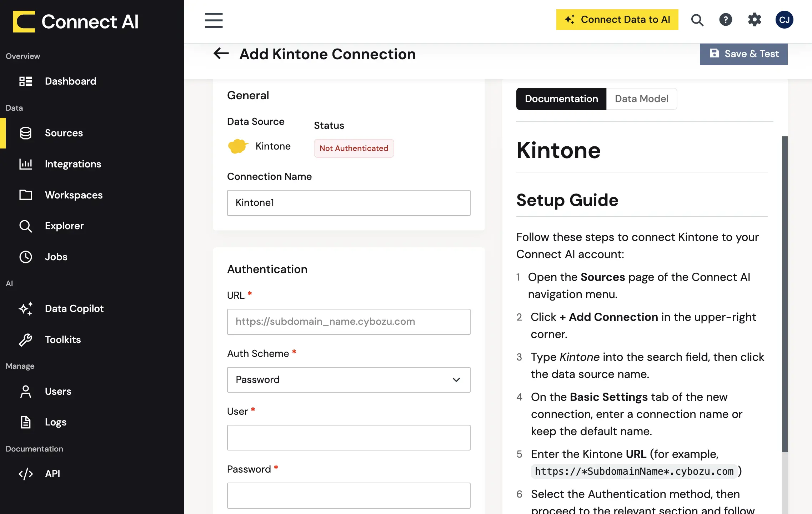The image size is (812, 514).
Task: Click the Setup Guide heading
Action: pyautogui.click(x=567, y=200)
